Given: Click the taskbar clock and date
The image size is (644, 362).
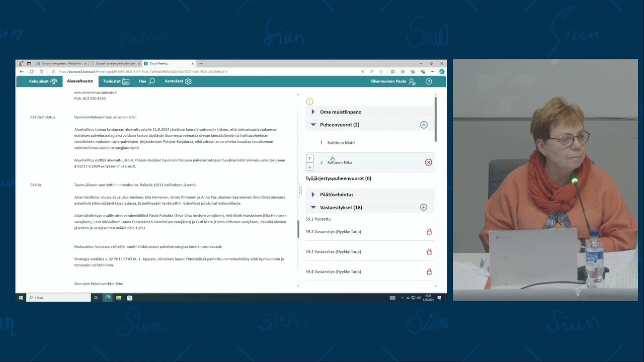Looking at the screenshot, I should (x=428, y=298).
